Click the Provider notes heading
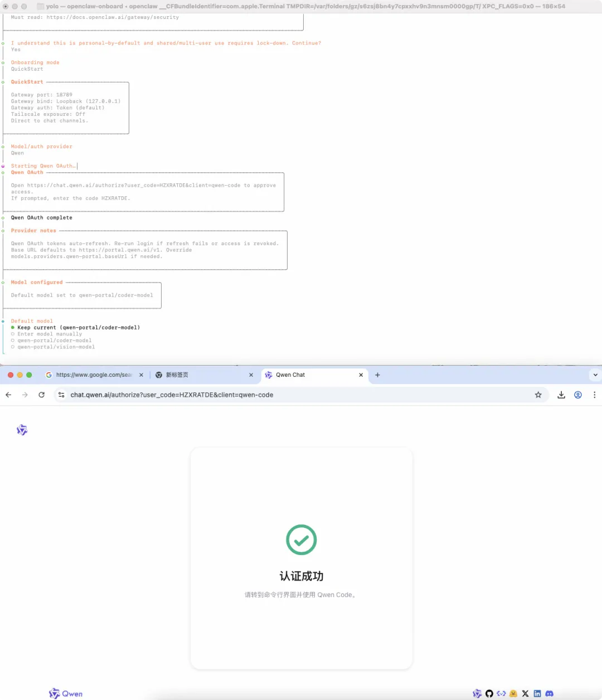The width and height of the screenshot is (602, 700). [33, 231]
